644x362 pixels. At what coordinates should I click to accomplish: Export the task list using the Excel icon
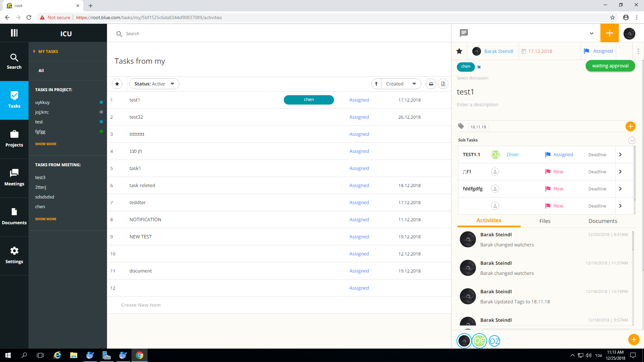pos(443,84)
